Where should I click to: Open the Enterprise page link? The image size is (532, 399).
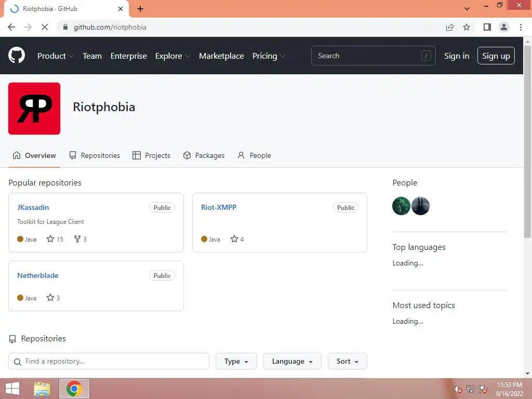pos(129,56)
